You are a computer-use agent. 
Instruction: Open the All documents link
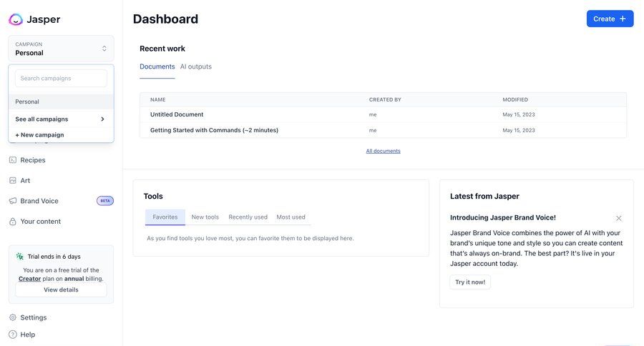tap(384, 151)
